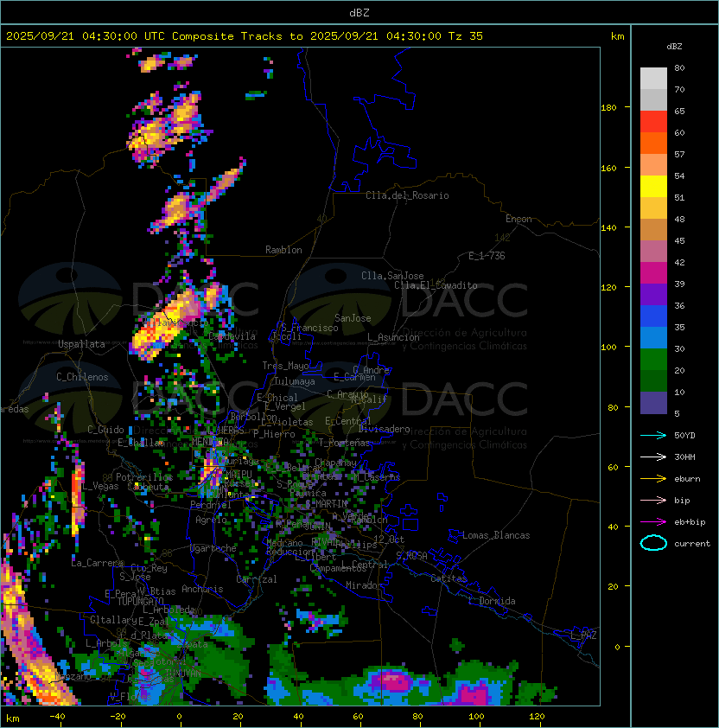Click the 'L_Vegas' place label
The width and height of the screenshot is (719, 728).
[100, 486]
